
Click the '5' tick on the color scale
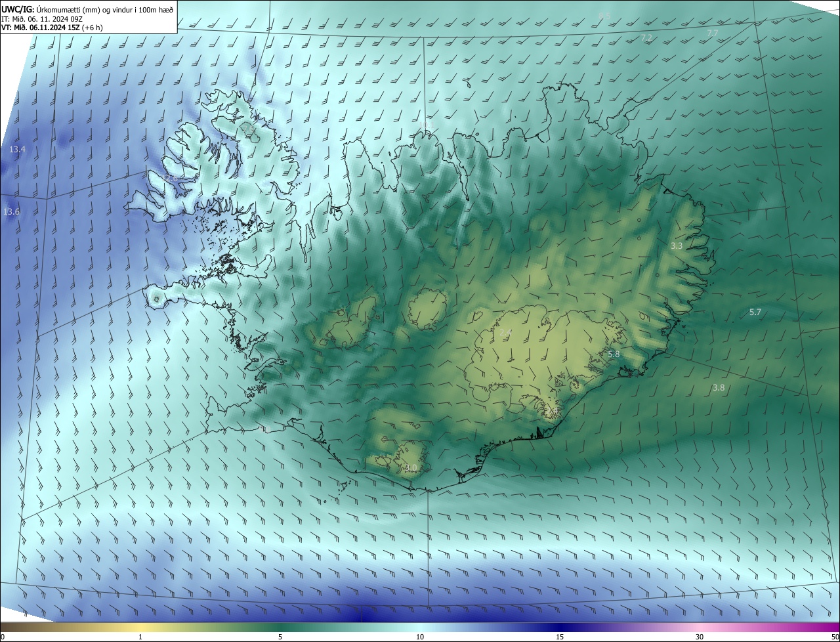280,637
